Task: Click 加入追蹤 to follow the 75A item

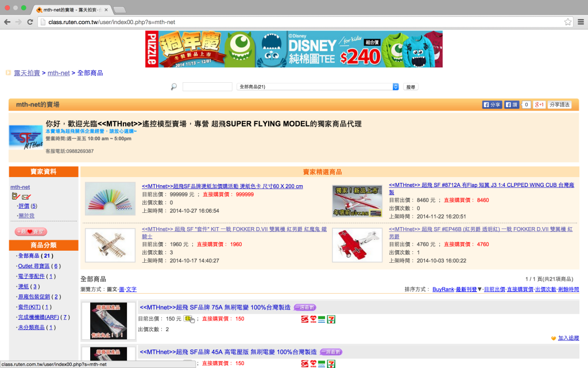Action: click(x=568, y=338)
